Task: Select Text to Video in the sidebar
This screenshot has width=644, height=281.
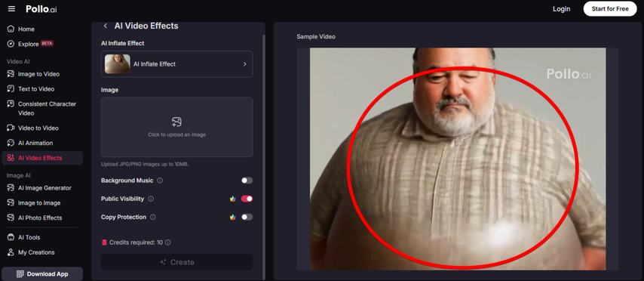Action: tap(42, 89)
